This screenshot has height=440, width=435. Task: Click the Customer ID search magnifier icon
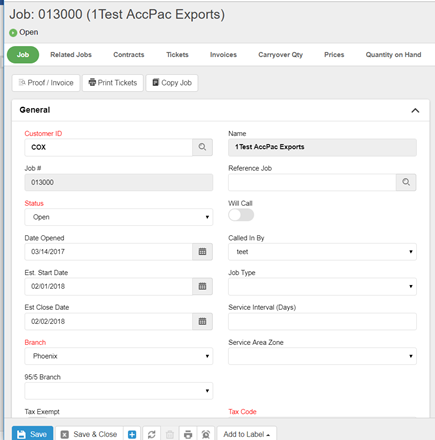[x=202, y=147]
